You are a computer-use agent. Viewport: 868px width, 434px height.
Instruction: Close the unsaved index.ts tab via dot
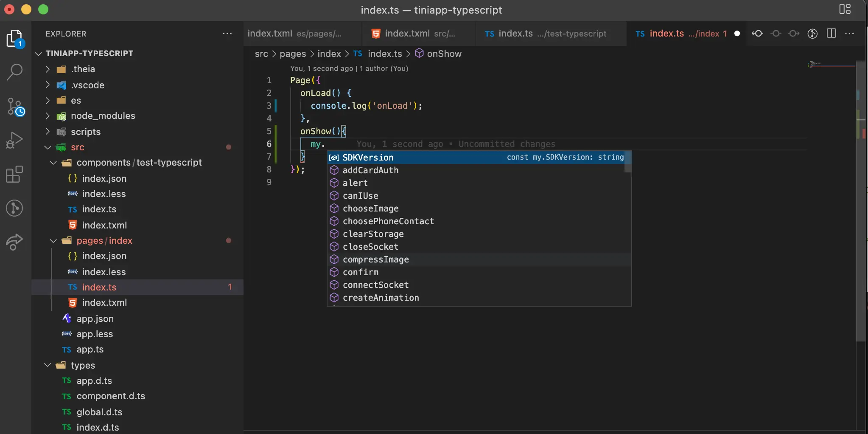pyautogui.click(x=737, y=34)
